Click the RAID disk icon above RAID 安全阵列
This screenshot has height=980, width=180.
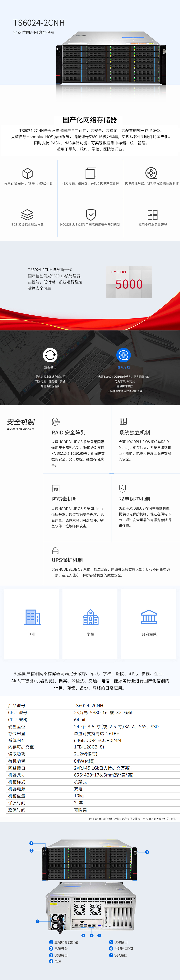tap(56, 422)
